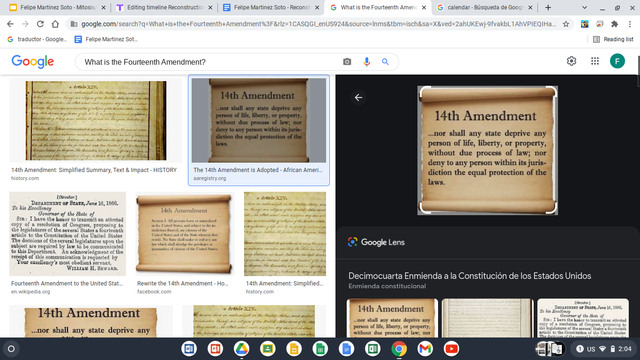Open the system status tray showing 2:04

[x=604, y=349]
